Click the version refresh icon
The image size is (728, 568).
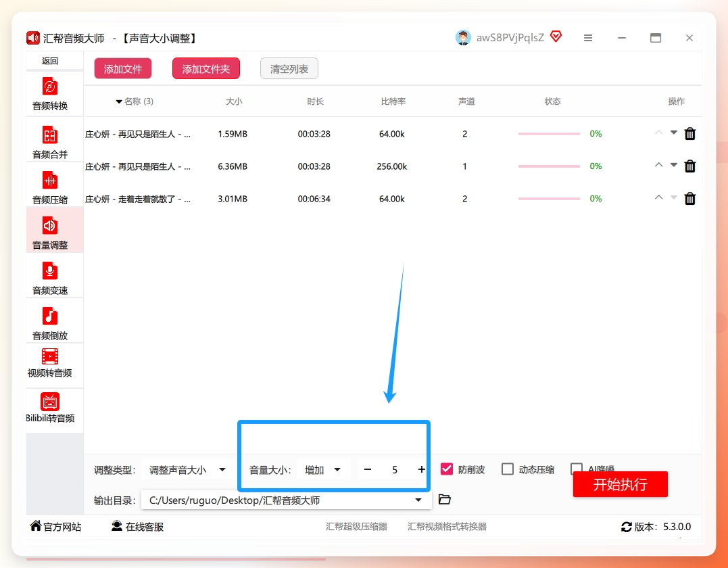[627, 527]
